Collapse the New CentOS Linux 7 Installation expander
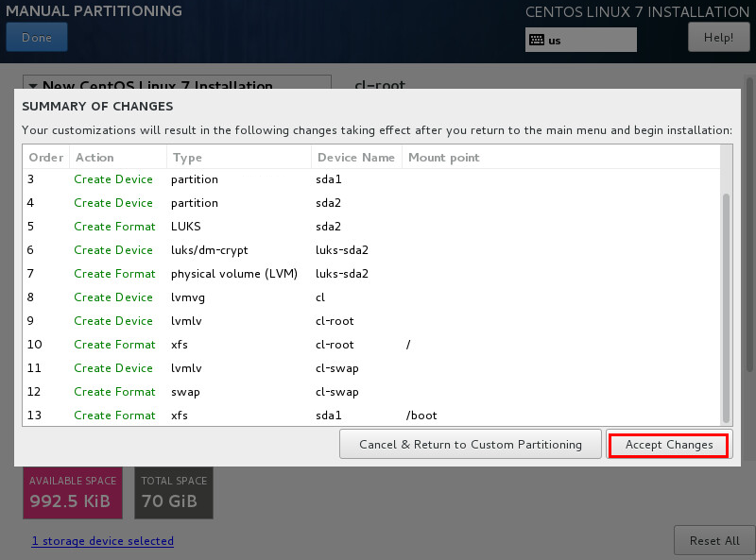The width and height of the screenshot is (756, 560). (32, 85)
